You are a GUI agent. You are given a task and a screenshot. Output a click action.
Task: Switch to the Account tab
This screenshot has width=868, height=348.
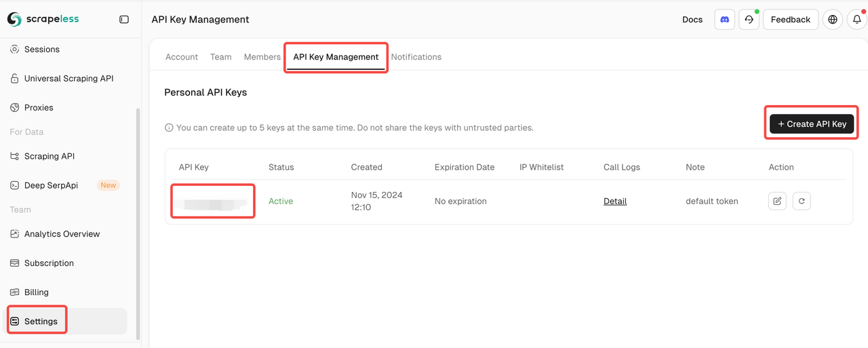click(x=182, y=57)
